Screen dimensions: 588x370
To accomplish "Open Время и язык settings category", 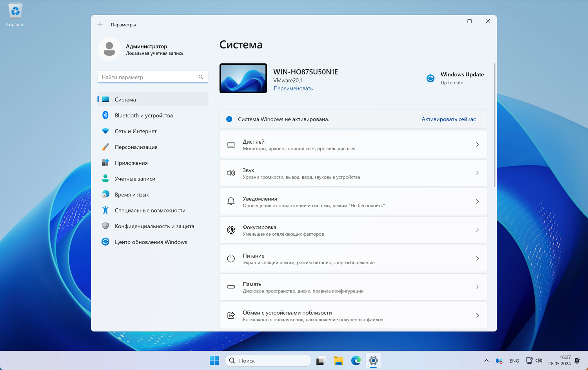I will [x=132, y=195].
